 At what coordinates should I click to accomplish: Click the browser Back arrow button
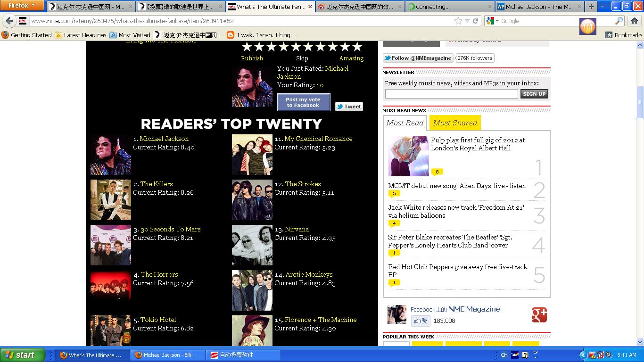tap(9, 21)
